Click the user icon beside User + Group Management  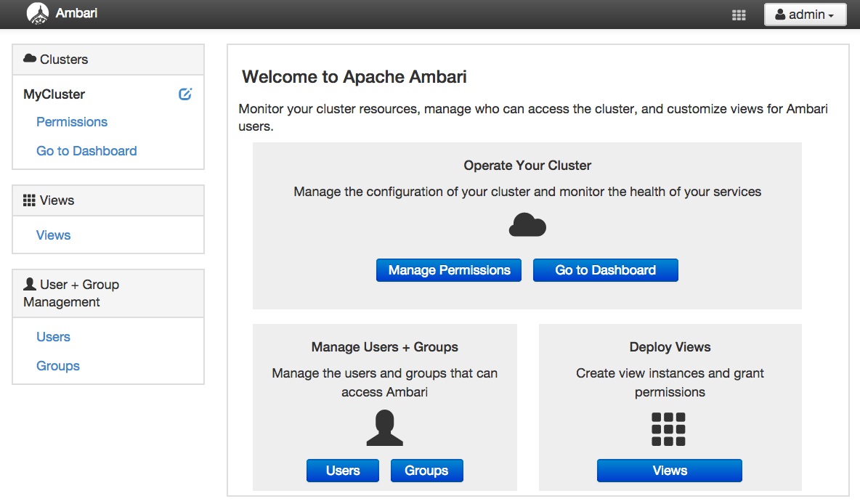pos(30,284)
